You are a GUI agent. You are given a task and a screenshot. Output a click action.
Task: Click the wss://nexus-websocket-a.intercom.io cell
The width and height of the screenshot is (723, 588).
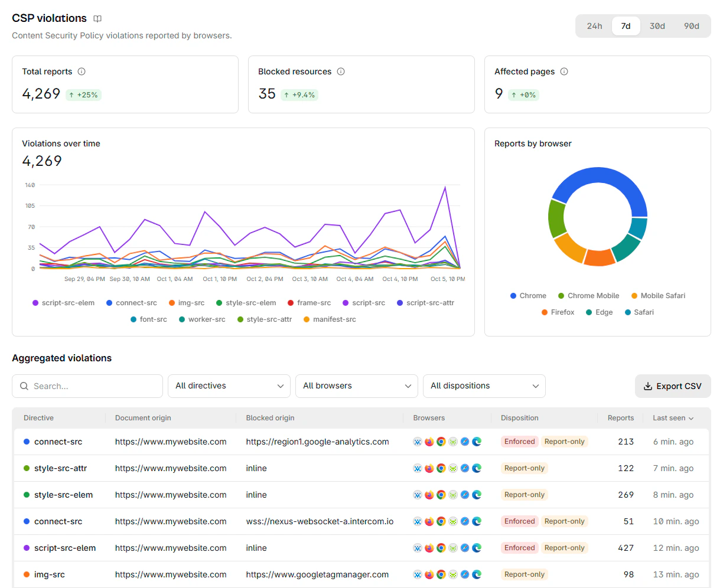tap(320, 521)
